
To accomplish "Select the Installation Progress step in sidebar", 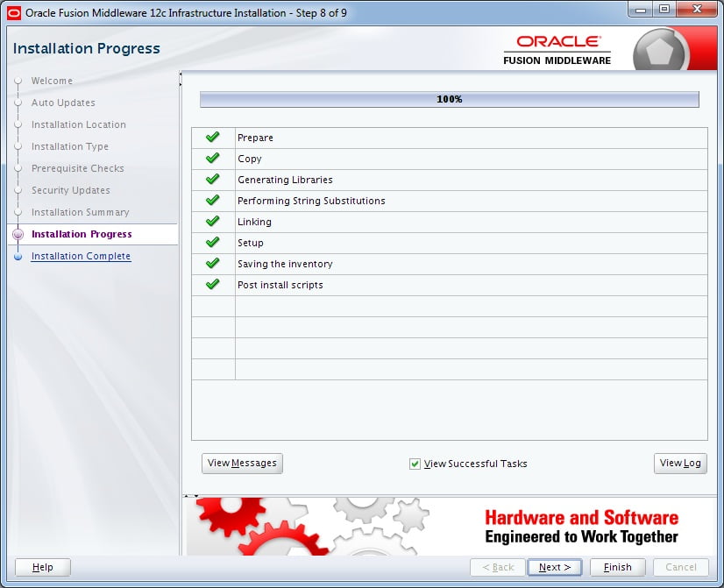I will pyautogui.click(x=82, y=234).
